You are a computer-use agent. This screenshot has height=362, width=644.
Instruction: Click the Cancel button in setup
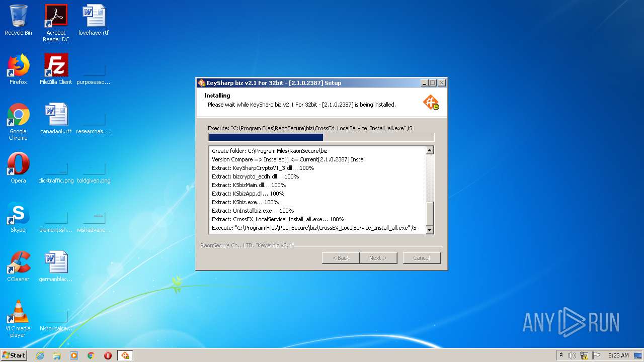pos(421,258)
